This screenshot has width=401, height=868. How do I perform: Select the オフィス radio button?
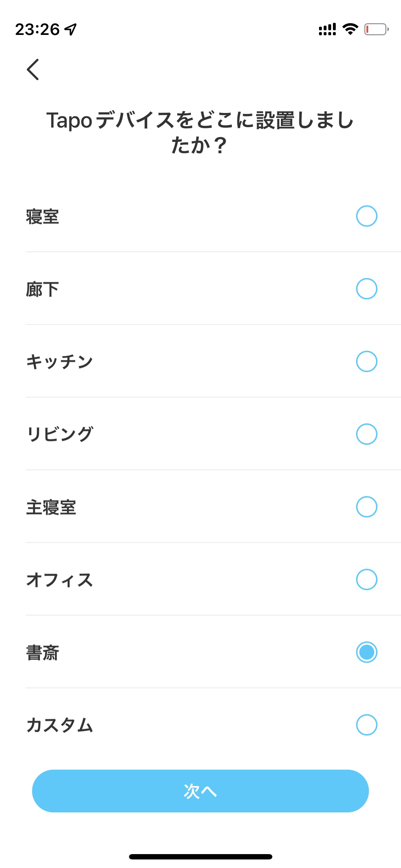click(366, 580)
